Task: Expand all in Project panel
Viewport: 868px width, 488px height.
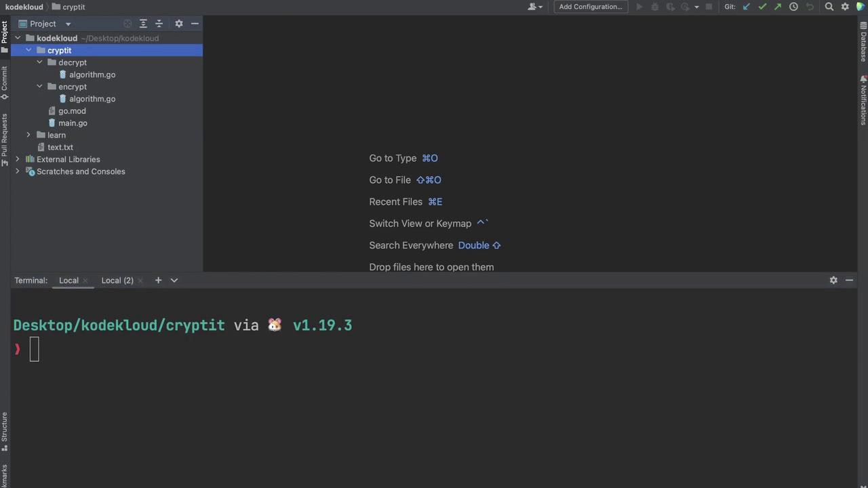Action: [143, 24]
